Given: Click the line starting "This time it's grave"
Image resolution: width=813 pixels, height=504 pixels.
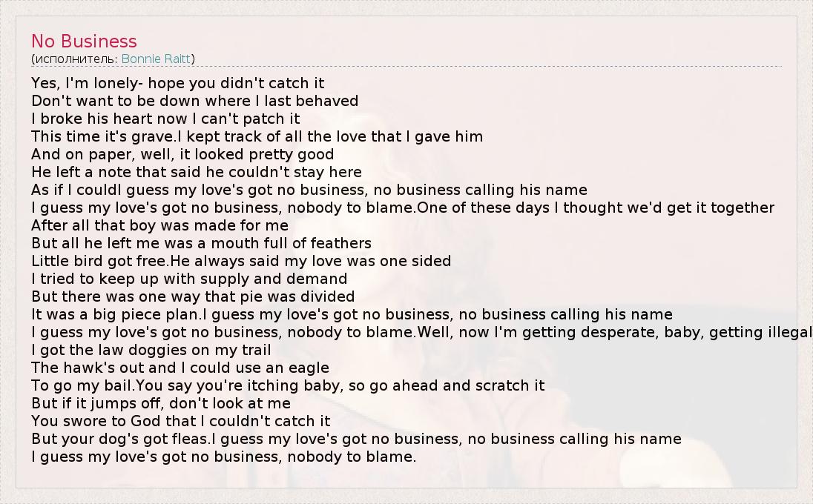Looking at the screenshot, I should 257,136.
